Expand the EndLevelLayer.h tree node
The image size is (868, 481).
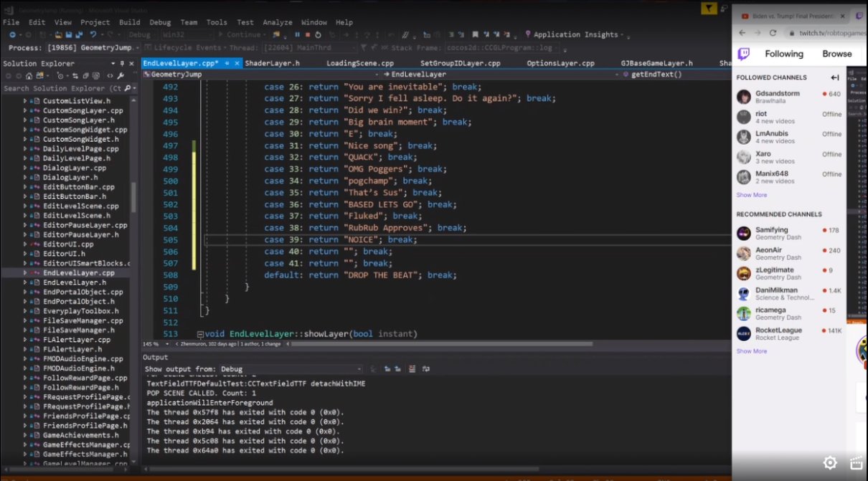point(25,282)
